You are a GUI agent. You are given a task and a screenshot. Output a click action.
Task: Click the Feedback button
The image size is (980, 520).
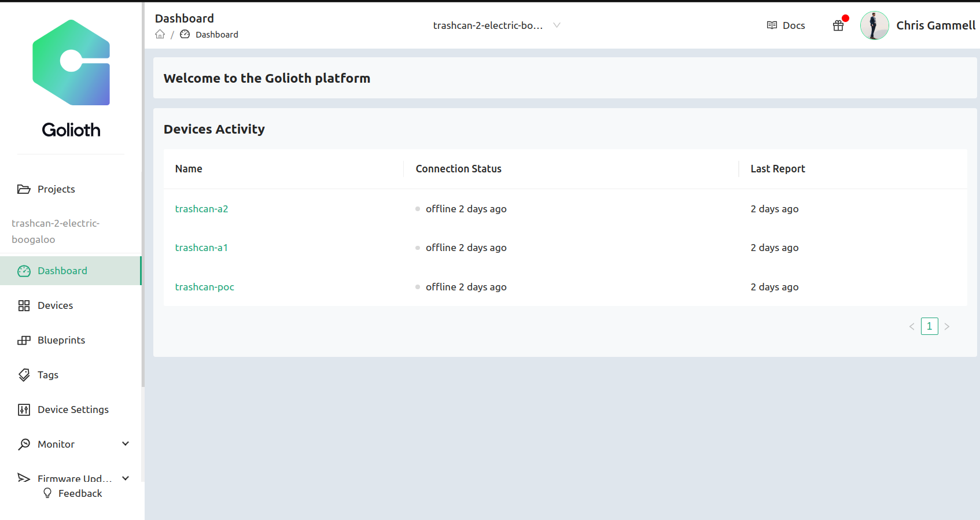click(x=72, y=493)
